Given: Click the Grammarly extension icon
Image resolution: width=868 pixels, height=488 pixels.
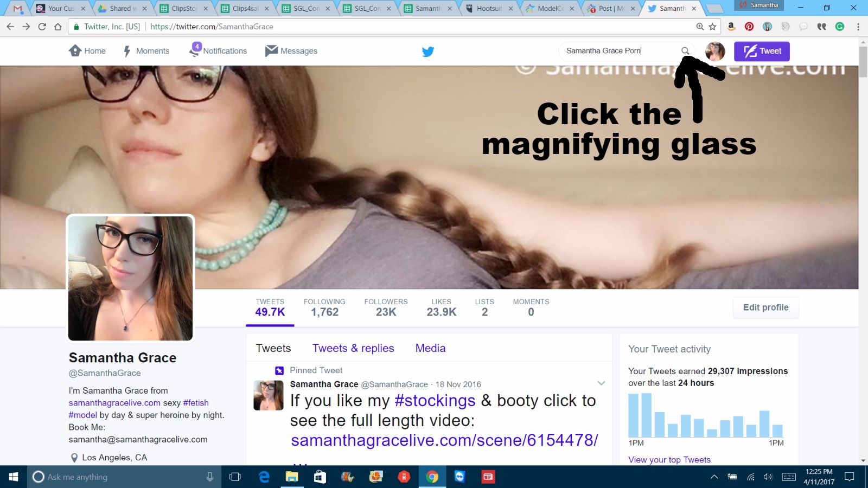Looking at the screenshot, I should [x=840, y=27].
